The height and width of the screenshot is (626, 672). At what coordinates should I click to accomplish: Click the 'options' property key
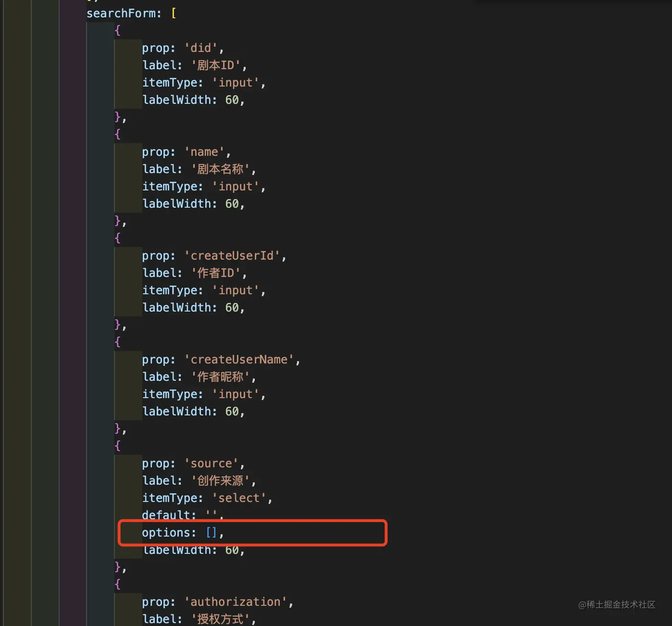coord(166,533)
